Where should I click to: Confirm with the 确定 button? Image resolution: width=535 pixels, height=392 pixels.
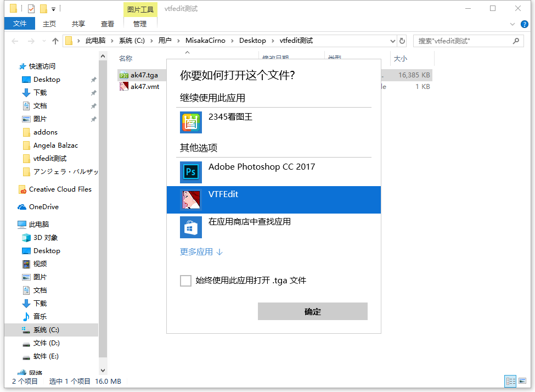313,311
